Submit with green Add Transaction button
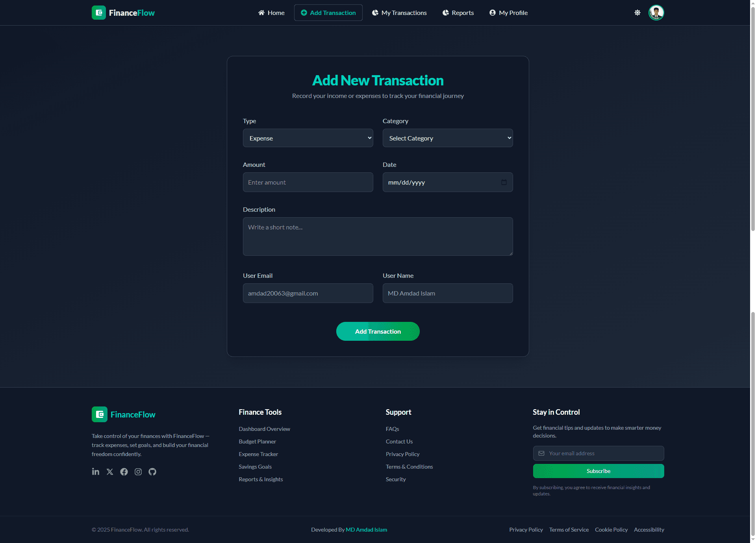The height and width of the screenshot is (543, 756). tap(378, 331)
